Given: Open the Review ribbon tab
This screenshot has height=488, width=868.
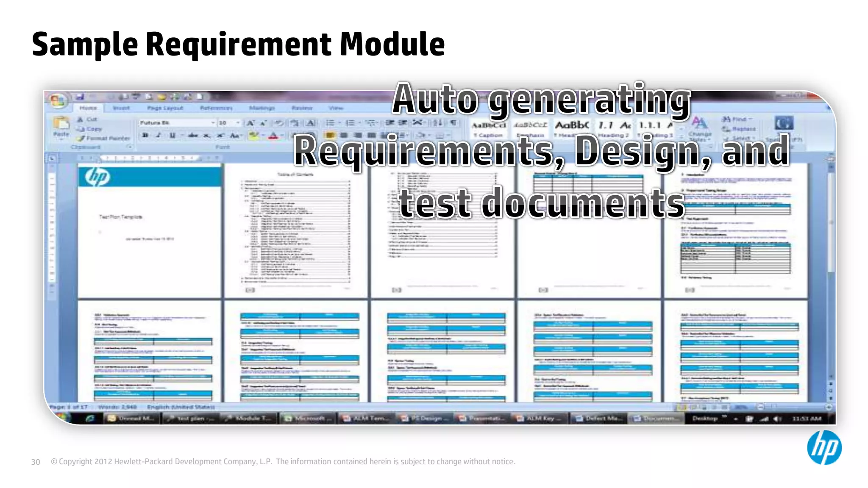Looking at the screenshot, I should click(302, 108).
